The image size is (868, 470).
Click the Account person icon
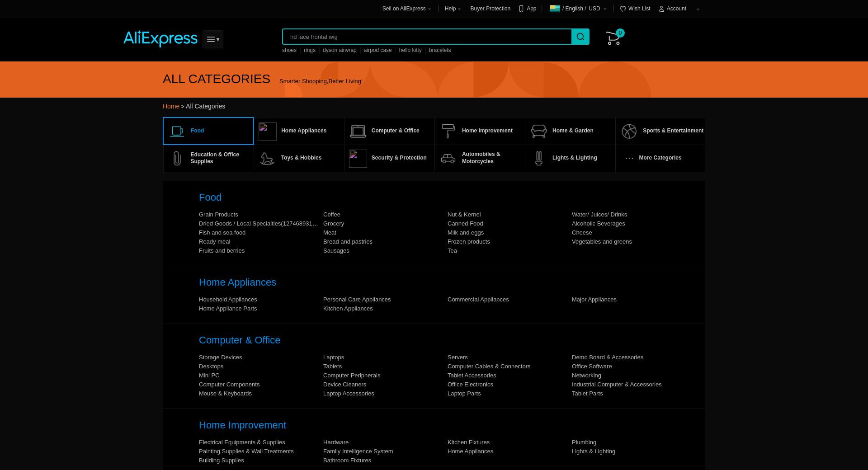(x=661, y=9)
